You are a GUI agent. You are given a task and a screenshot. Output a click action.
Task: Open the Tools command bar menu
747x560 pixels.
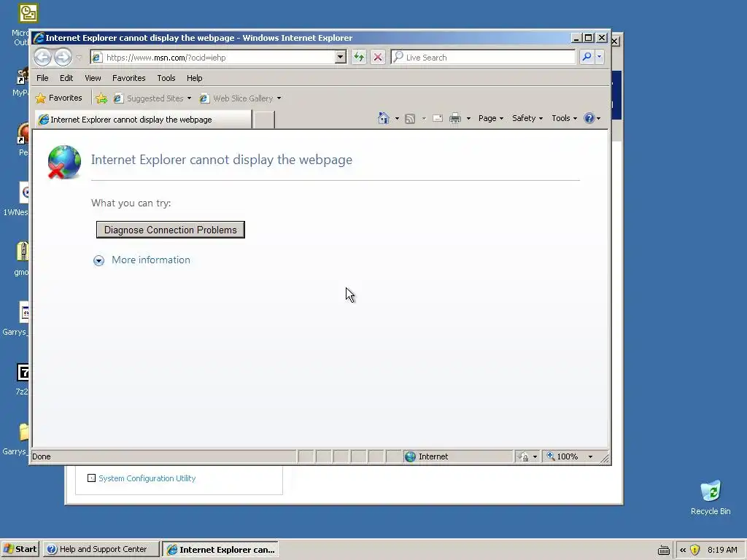pyautogui.click(x=564, y=118)
